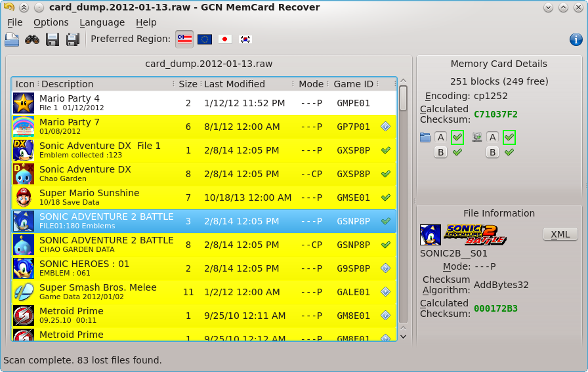Open the File menu
The height and width of the screenshot is (372, 588).
[x=15, y=22]
